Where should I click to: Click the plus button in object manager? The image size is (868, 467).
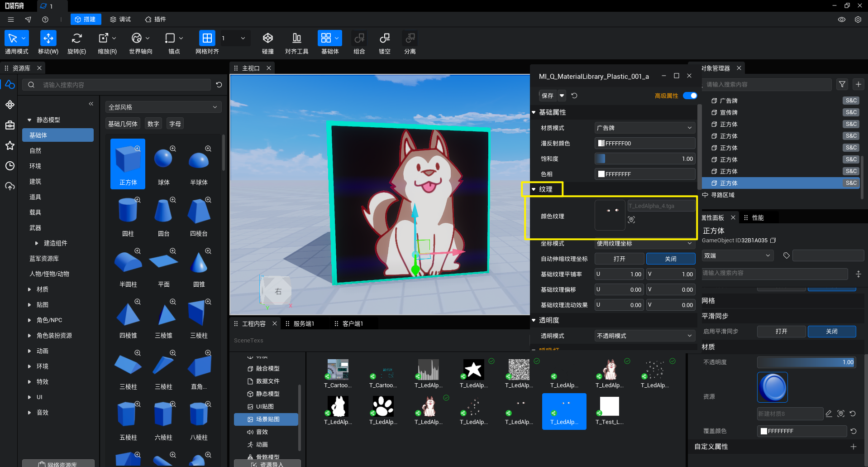coord(858,84)
